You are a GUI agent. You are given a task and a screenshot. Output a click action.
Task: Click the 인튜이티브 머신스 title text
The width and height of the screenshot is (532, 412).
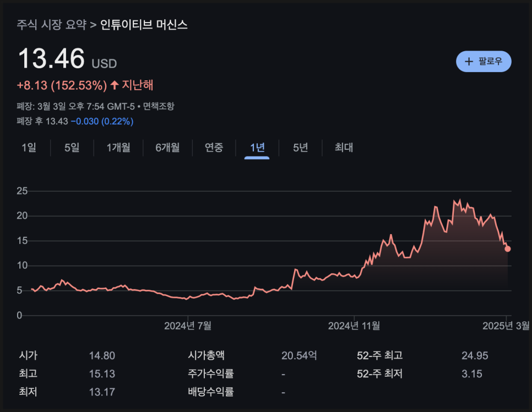[x=144, y=25]
